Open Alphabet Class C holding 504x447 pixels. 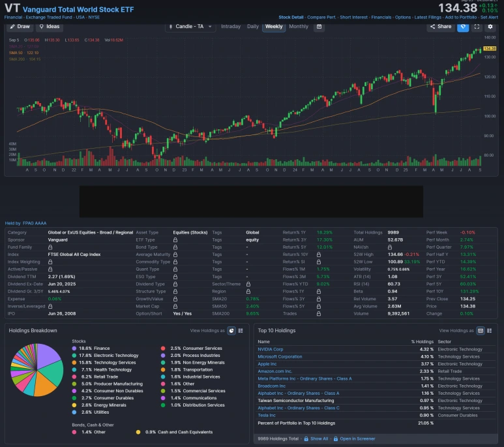(x=298, y=408)
